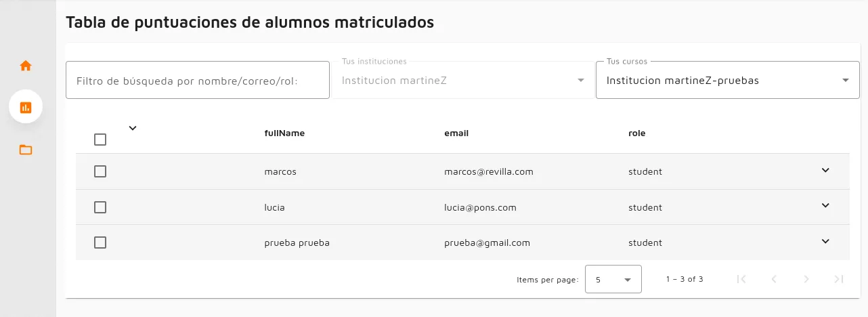This screenshot has width=868, height=317.
Task: Sort table by the email column header
Action: click(456, 133)
